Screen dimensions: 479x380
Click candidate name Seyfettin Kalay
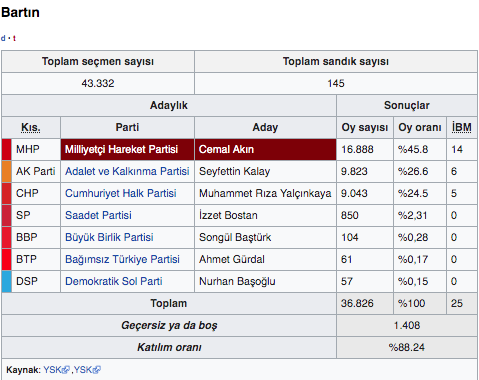[235, 171]
